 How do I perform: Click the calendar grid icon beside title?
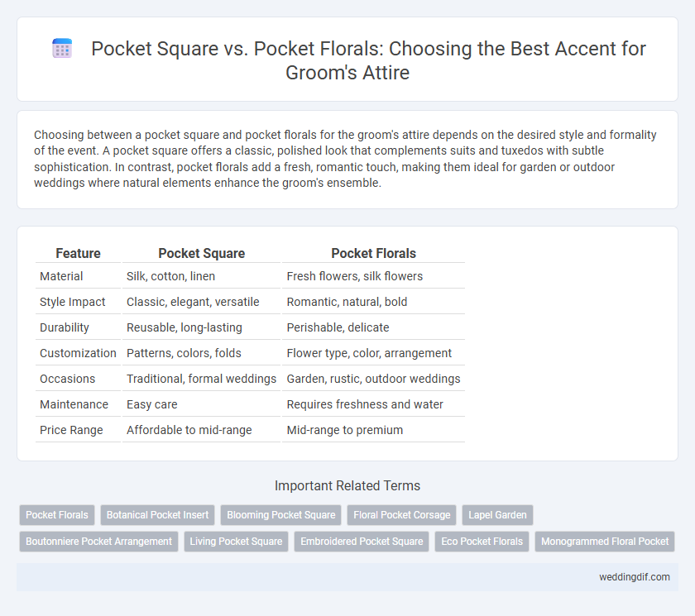point(62,48)
